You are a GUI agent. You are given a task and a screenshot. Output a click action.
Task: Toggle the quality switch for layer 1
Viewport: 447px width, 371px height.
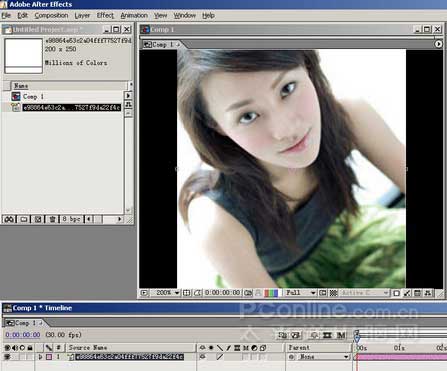pyautogui.click(x=220, y=357)
